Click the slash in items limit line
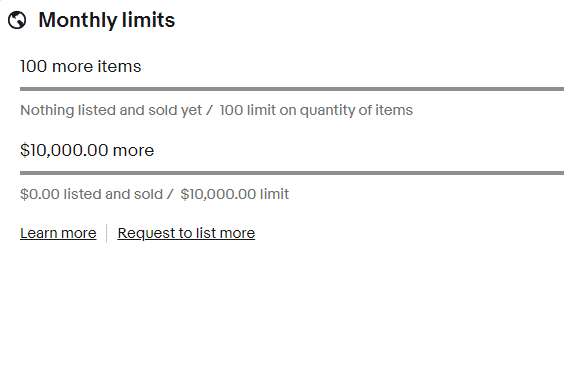Screen dimensions: 582x376 [x=210, y=110]
